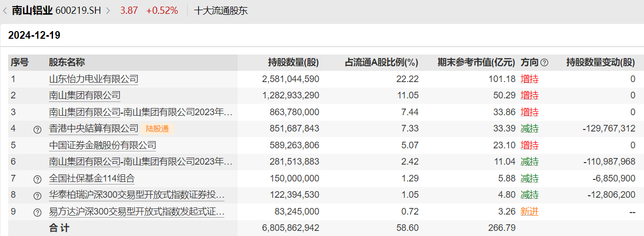Viewport: 644px width, 236px height.
Task: Click the 合计 row label
Action: point(59,228)
